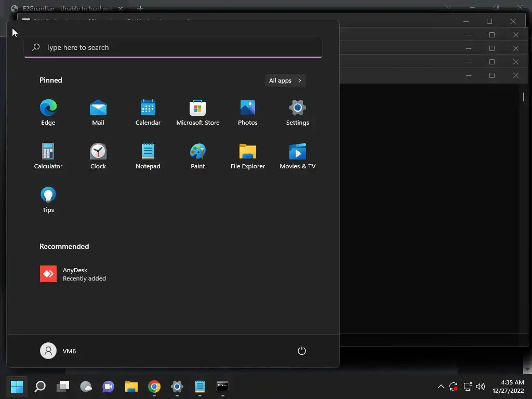Open the Paint app
The height and width of the screenshot is (399, 532).
pyautogui.click(x=198, y=156)
